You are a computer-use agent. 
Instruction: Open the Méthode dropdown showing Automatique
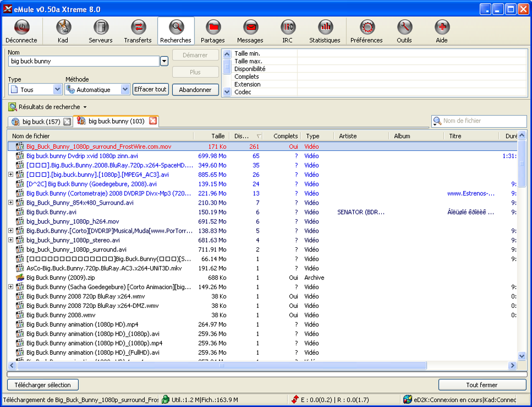(125, 90)
